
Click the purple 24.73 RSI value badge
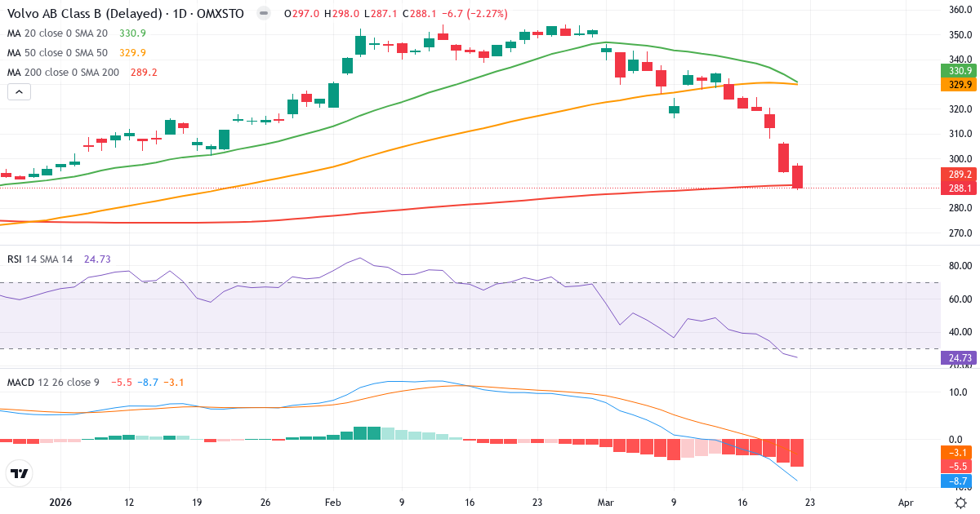[957, 357]
